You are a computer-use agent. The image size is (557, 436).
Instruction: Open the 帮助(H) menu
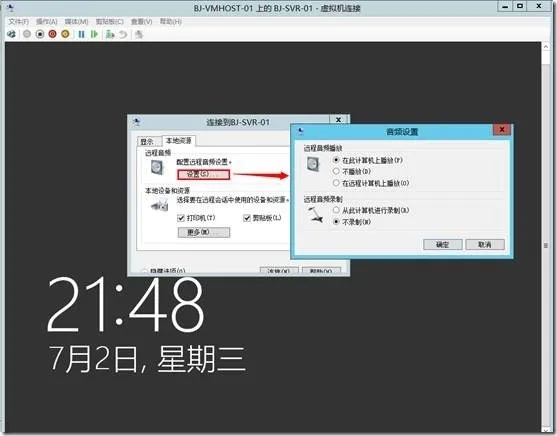pyautogui.click(x=171, y=22)
